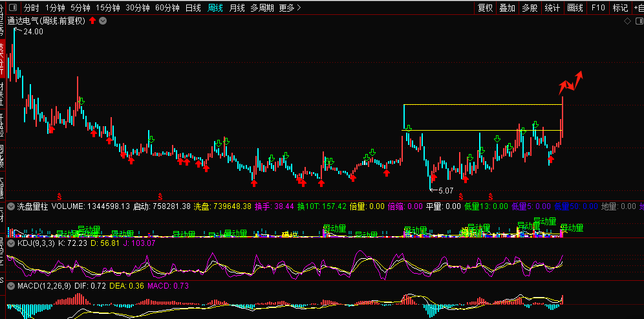The height and width of the screenshot is (319, 644).
Task: Click the magenta MACD: 0.73 value
Action: [x=167, y=285]
